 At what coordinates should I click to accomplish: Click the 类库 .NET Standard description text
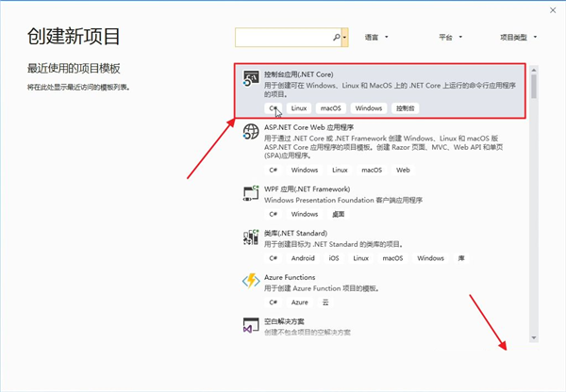[x=333, y=244]
